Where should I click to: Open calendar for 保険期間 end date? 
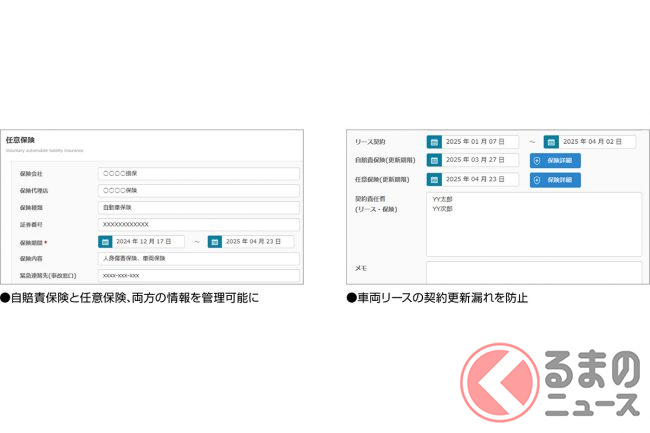[x=215, y=242]
